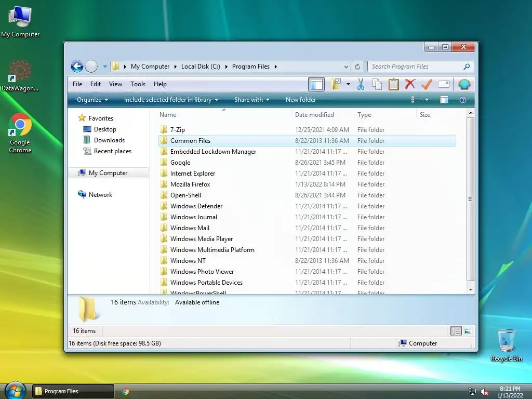Screen dimensions: 532x399
Task: Toggle the navigation pane toolbar button
Action: pyautogui.click(x=316, y=84)
